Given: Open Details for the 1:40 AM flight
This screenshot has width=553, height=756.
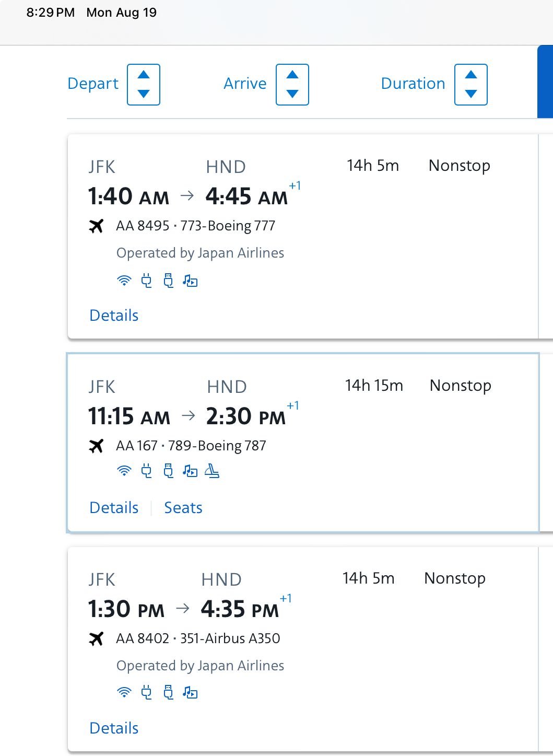Looking at the screenshot, I should tap(114, 316).
